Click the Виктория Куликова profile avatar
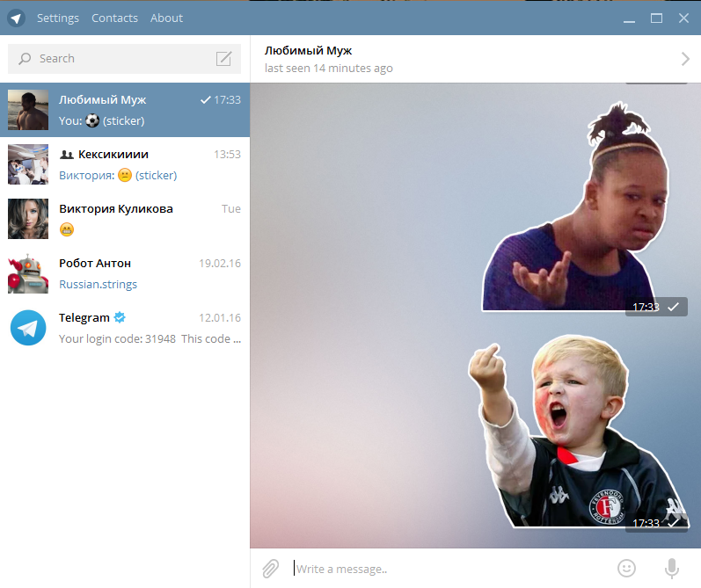The width and height of the screenshot is (701, 588). 28,219
